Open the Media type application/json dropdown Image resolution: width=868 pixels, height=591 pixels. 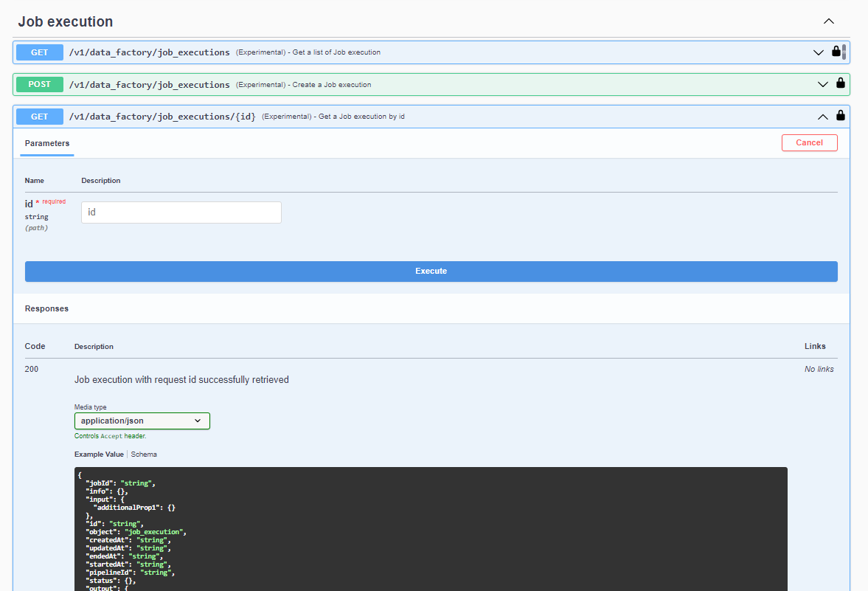142,421
